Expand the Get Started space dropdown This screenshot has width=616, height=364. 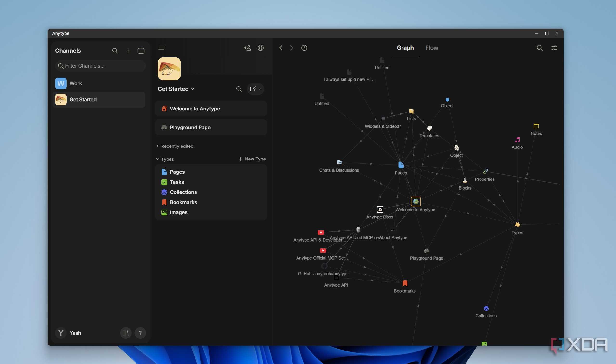[x=176, y=89]
